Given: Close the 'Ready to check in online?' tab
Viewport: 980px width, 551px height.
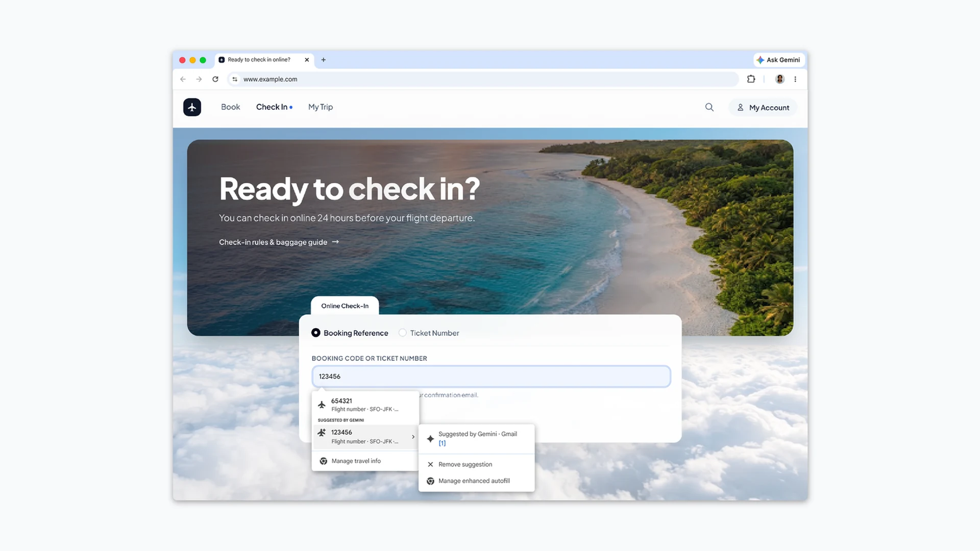Looking at the screenshot, I should [307, 60].
